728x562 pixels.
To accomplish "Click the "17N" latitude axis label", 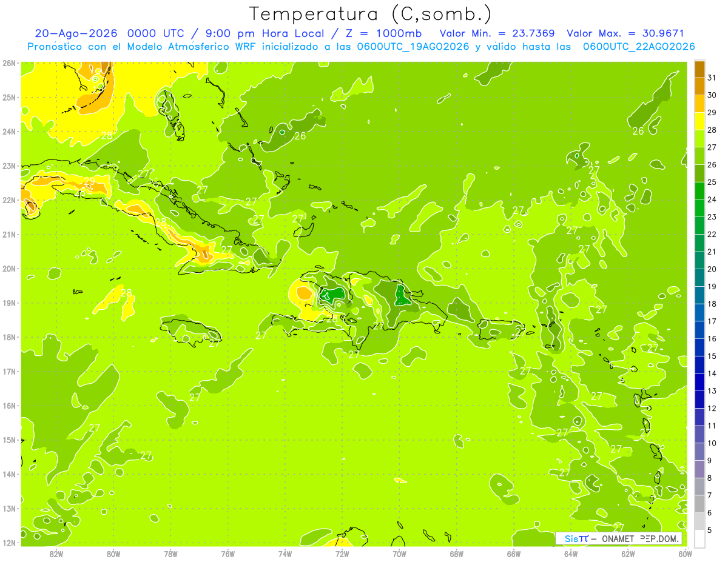I will click(x=9, y=371).
